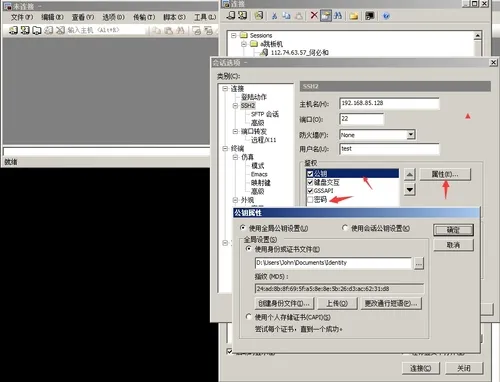Click the browse "..." button beside identity path
500x382 pixels.
pyautogui.click(x=419, y=263)
